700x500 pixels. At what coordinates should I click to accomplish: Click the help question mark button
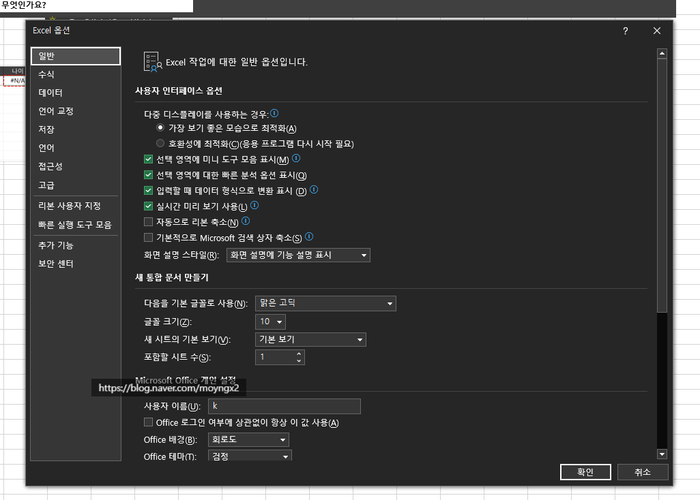click(x=625, y=31)
